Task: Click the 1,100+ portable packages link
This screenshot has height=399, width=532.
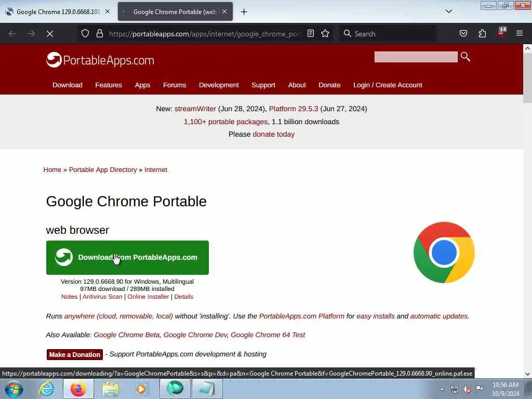Action: 225,122
